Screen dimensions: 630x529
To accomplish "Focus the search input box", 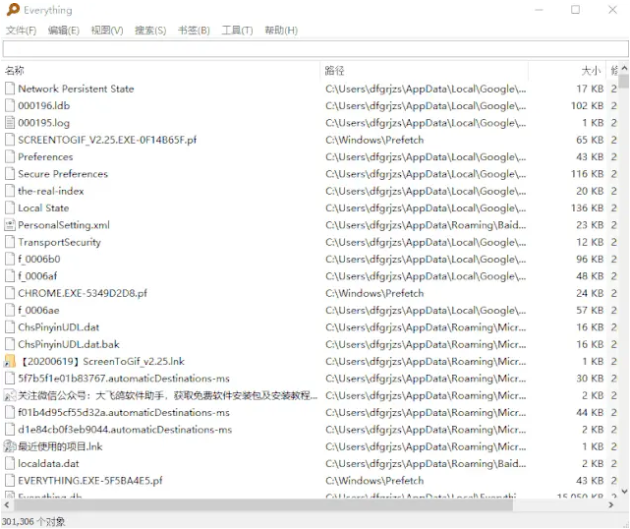I will pos(315,49).
